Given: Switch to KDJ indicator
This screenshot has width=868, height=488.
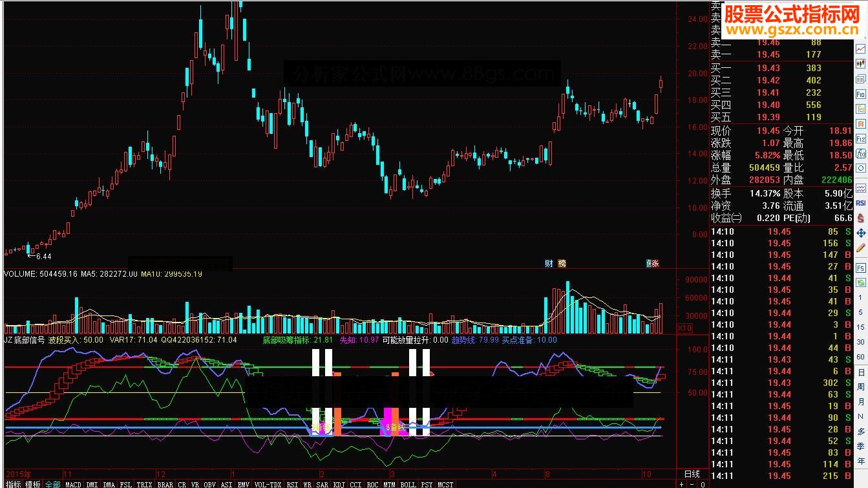Looking at the screenshot, I should tap(339, 483).
